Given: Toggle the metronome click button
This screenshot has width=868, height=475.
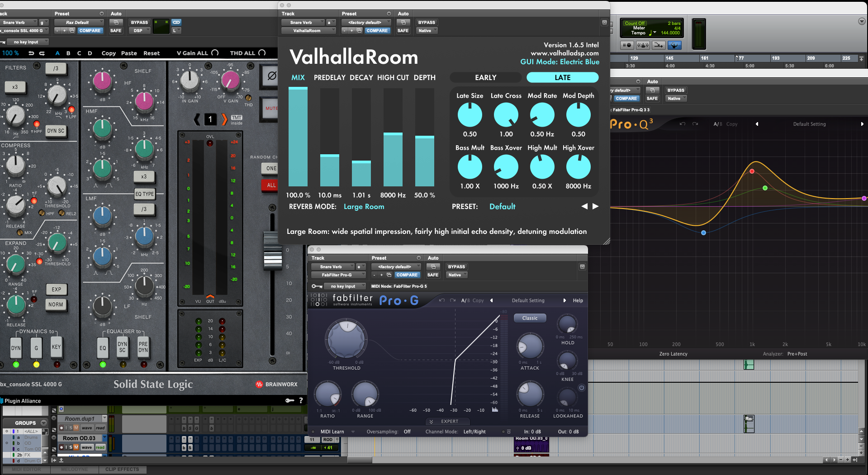Looking at the screenshot, I should click(x=643, y=45).
